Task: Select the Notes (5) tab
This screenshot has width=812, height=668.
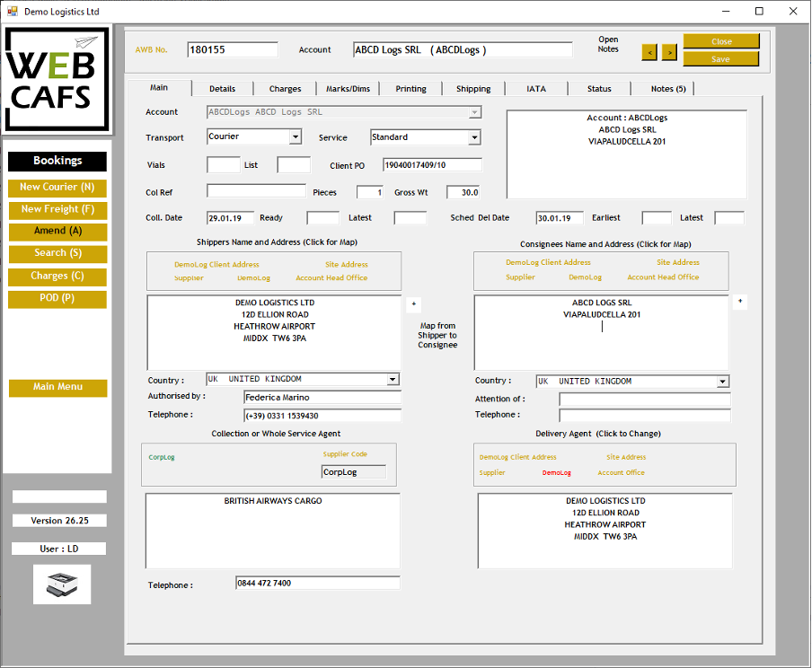Action: pyautogui.click(x=667, y=89)
